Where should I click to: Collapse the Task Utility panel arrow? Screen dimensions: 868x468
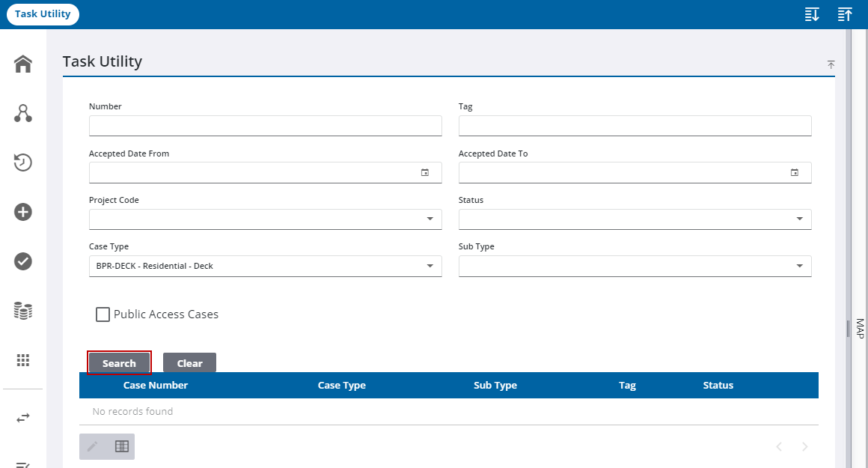[x=831, y=65]
